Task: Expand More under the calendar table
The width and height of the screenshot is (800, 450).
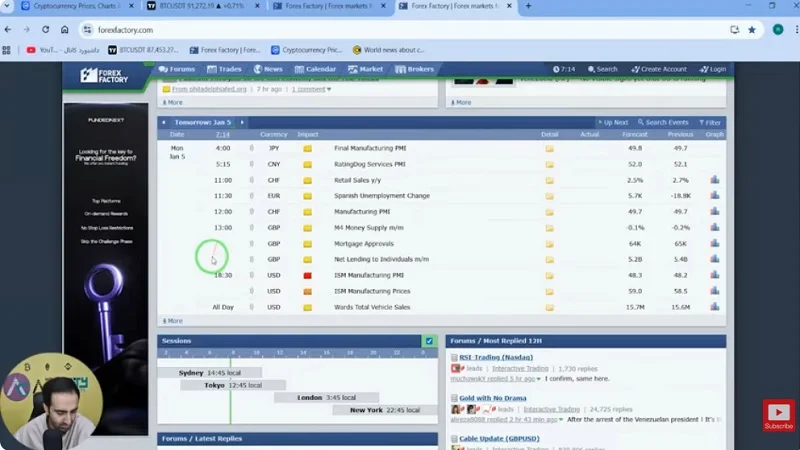Action: click(x=171, y=321)
